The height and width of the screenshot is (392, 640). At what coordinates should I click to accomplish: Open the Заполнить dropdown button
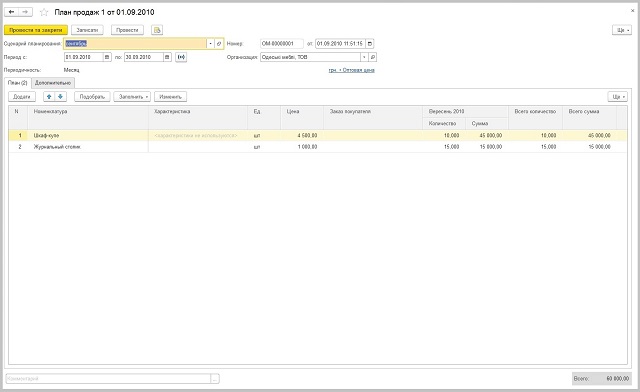[x=132, y=97]
